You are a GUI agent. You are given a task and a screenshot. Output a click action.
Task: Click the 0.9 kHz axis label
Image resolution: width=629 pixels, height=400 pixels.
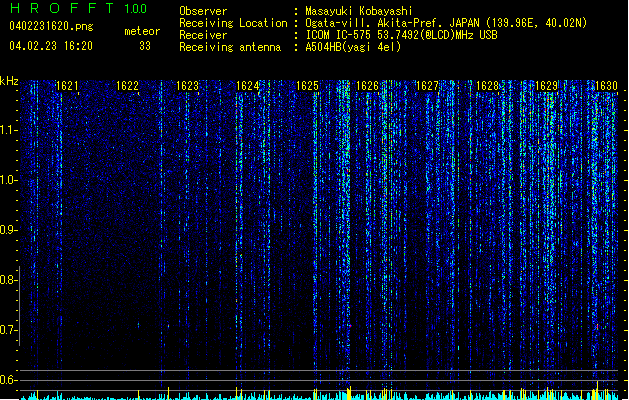point(8,229)
